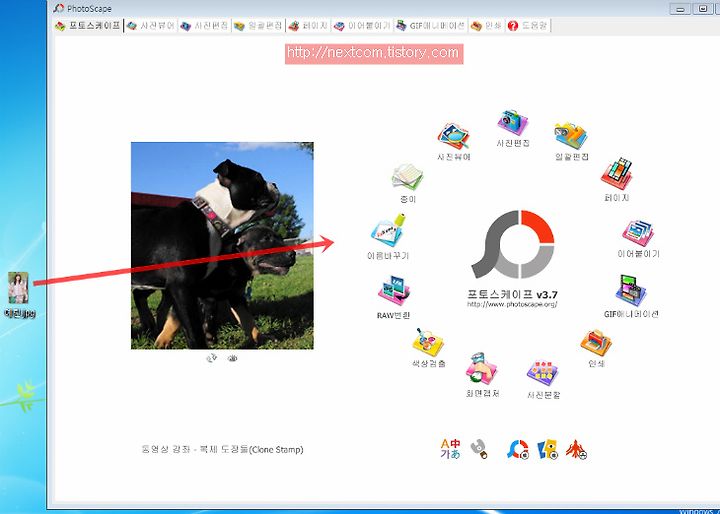Click the blue-red PhotoScape logo icon at bottom
The image size is (720, 514).
[x=518, y=449]
